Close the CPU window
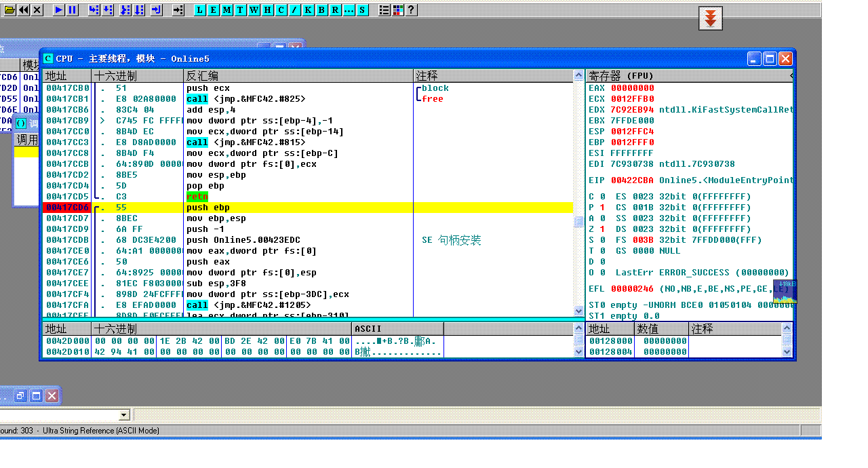This screenshot has width=868, height=468. coord(785,59)
